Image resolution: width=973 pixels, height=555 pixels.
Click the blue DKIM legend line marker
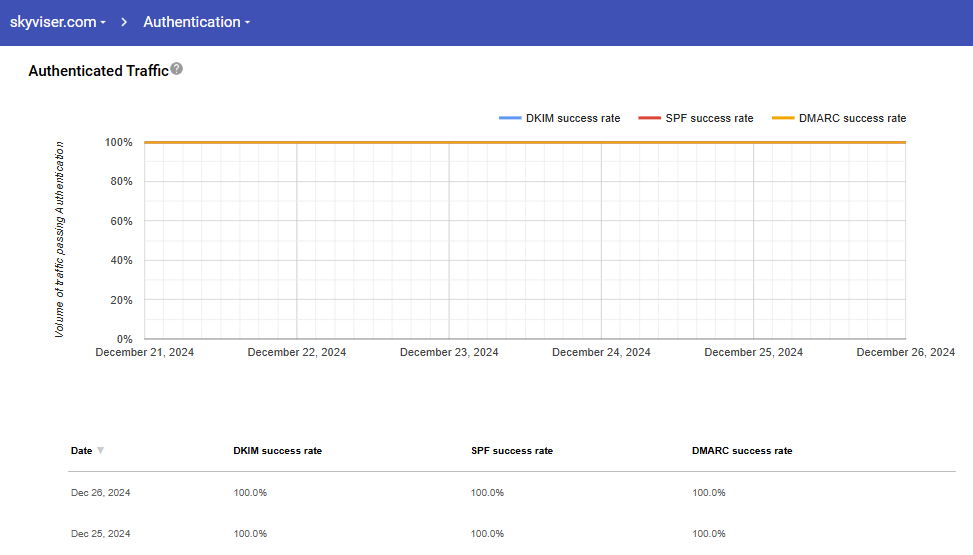click(x=510, y=118)
